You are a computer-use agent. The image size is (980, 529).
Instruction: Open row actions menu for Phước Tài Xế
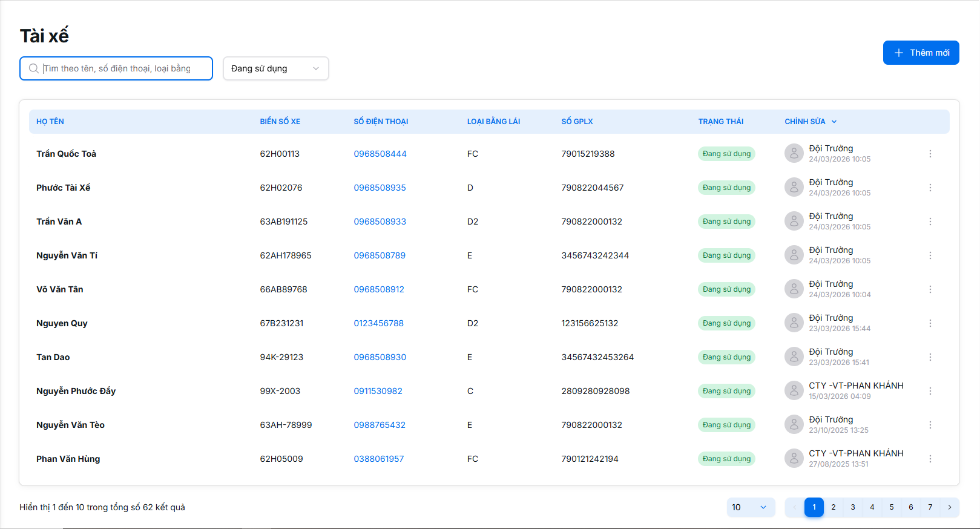click(930, 188)
